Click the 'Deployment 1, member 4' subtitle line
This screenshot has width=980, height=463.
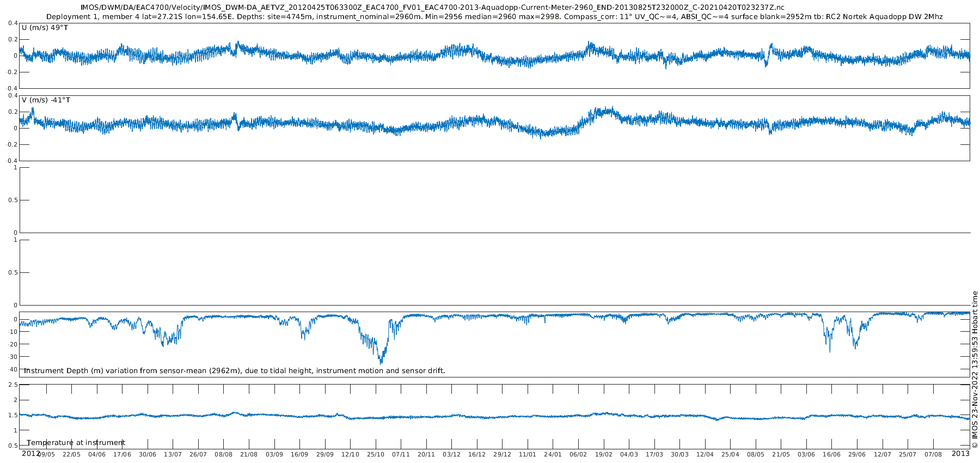494,17
